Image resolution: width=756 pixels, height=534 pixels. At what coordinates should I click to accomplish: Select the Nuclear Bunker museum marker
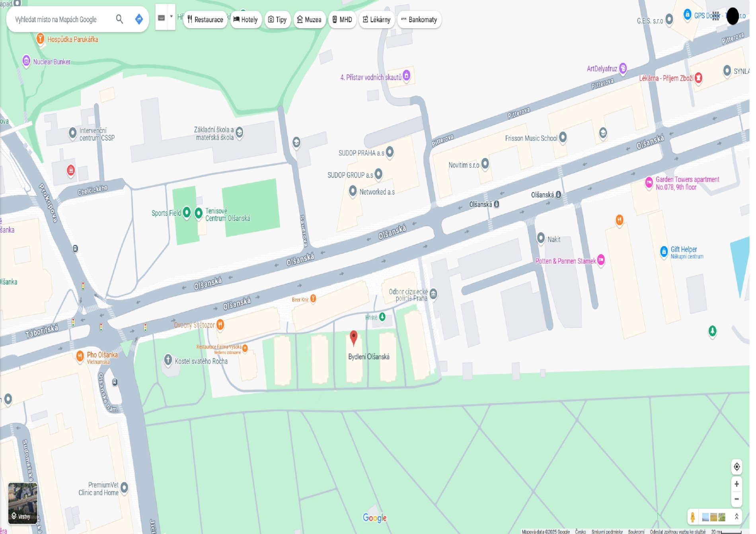26,61
